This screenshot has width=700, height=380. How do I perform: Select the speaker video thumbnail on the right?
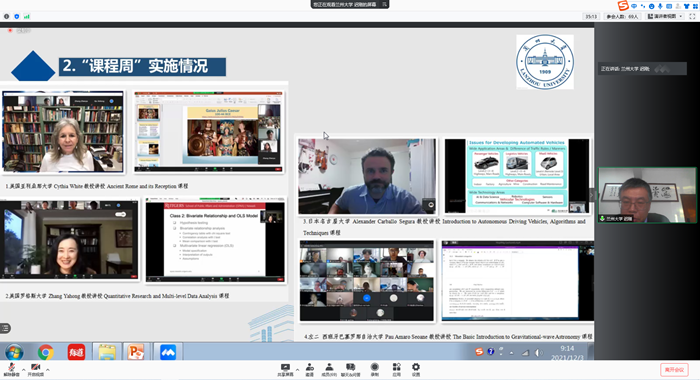click(x=647, y=195)
